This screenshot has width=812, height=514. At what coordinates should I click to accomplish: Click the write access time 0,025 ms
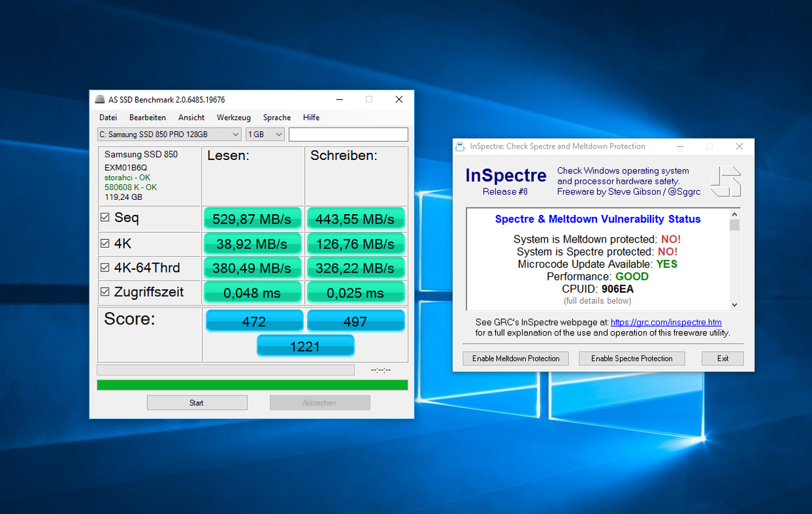pyautogui.click(x=355, y=293)
